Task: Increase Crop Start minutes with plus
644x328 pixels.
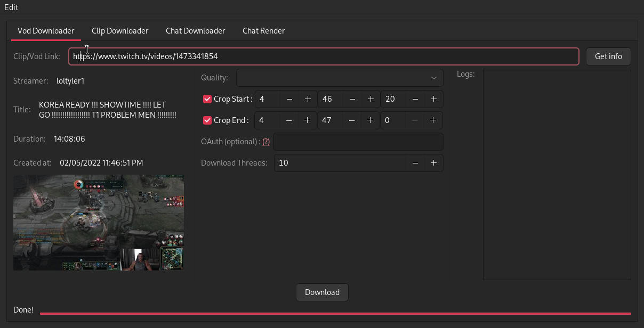Action: [x=371, y=99]
